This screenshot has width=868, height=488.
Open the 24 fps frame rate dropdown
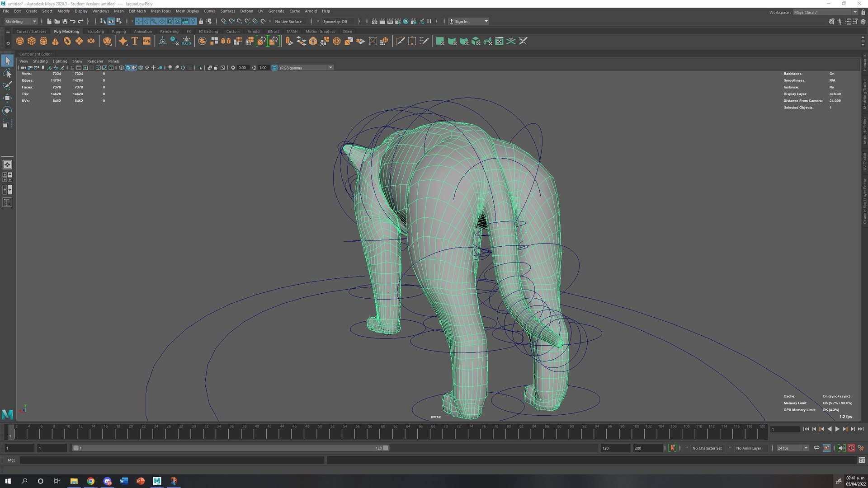coord(793,448)
